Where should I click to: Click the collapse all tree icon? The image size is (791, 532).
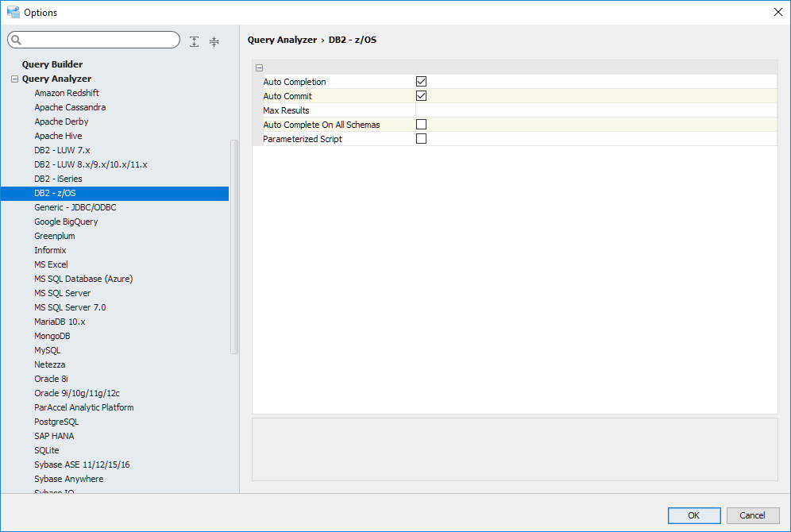pyautogui.click(x=214, y=41)
